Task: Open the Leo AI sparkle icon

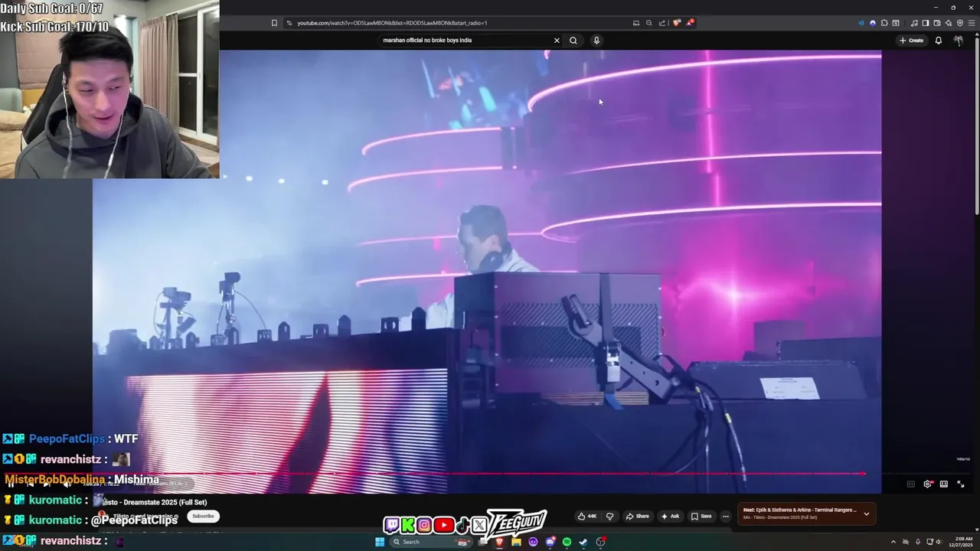Action: [949, 23]
